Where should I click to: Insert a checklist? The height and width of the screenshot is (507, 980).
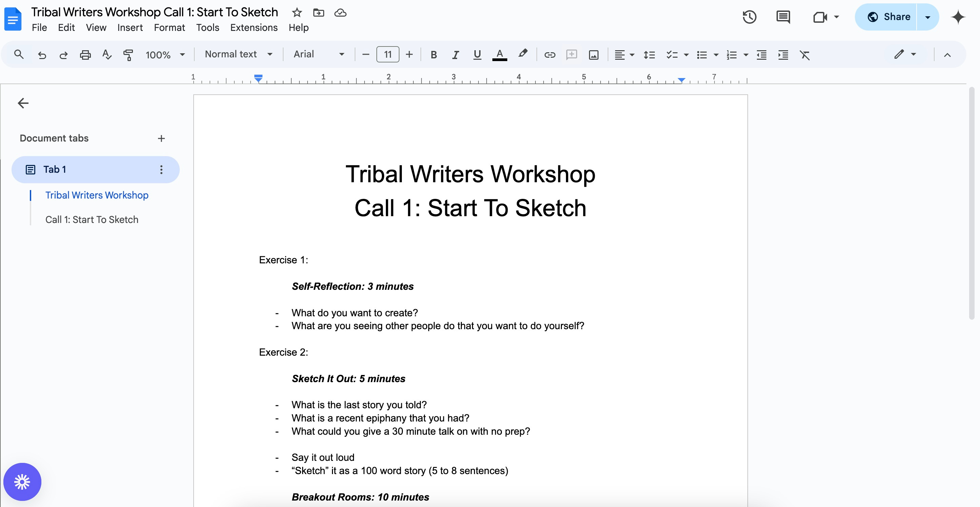click(672, 55)
